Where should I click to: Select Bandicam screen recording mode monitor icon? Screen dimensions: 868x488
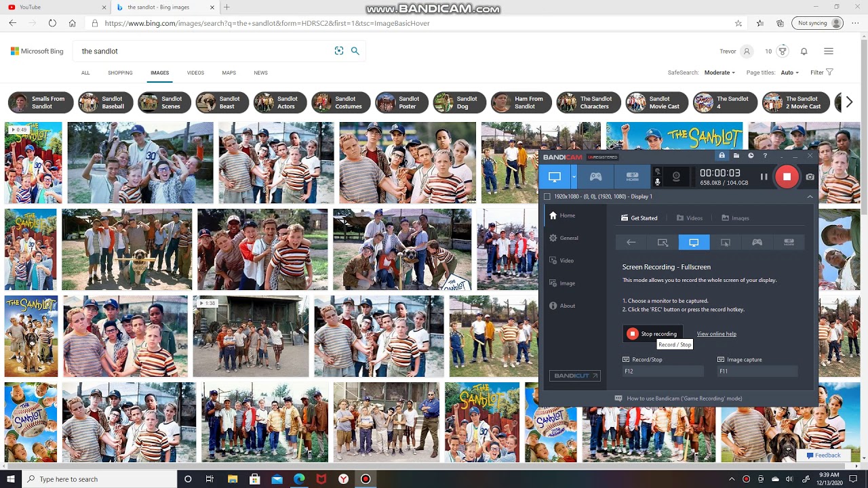[x=555, y=177]
